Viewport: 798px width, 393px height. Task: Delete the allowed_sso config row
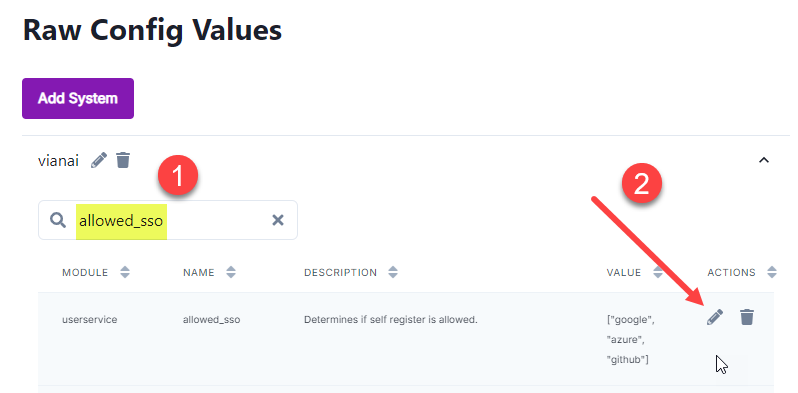[x=747, y=317]
